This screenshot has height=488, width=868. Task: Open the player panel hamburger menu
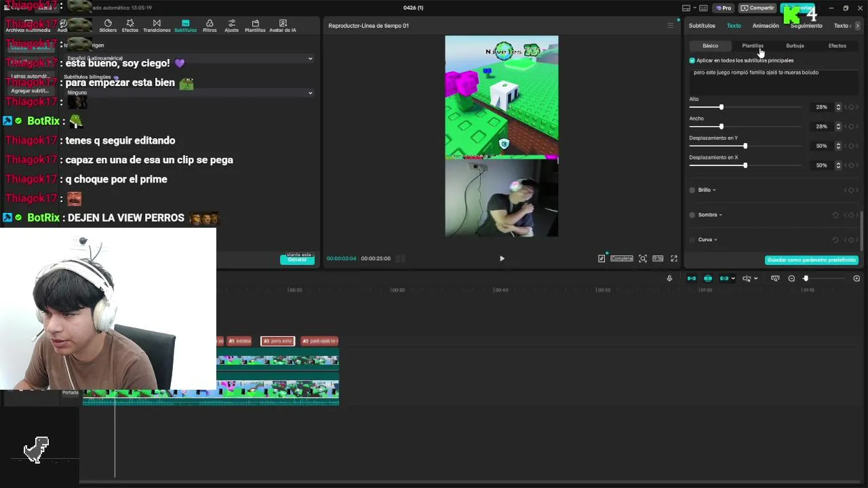tap(671, 26)
